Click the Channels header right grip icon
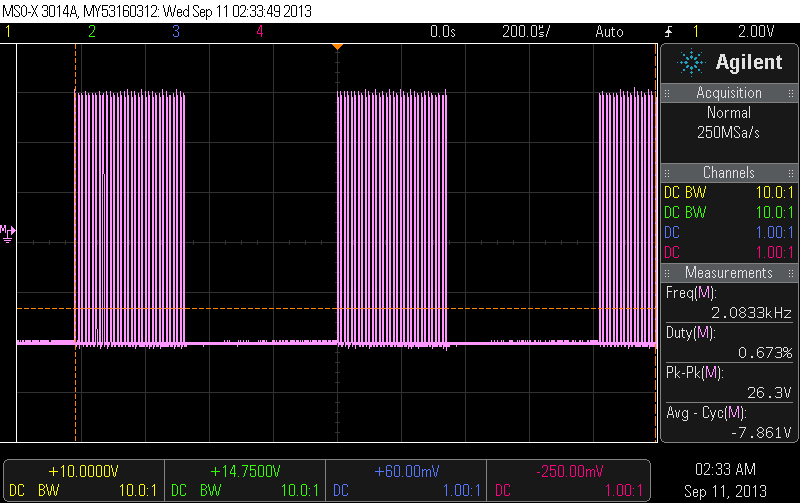The height and width of the screenshot is (503, 800). click(791, 173)
